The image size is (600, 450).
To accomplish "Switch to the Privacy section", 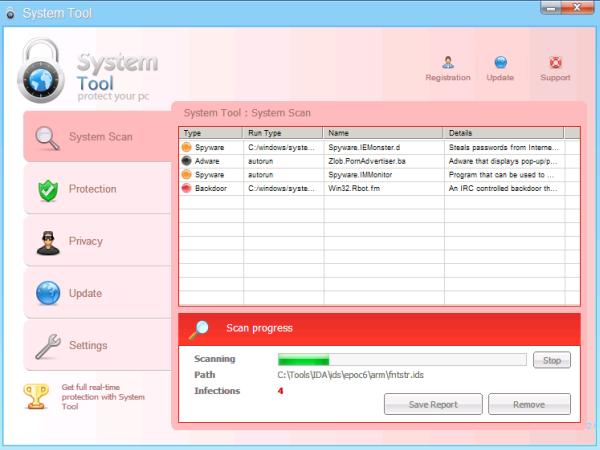I will tap(98, 241).
